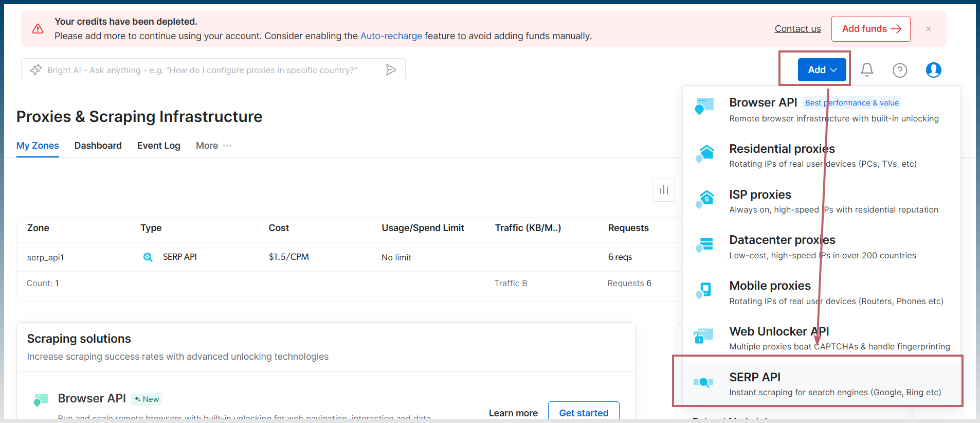This screenshot has height=423, width=980.
Task: Open the notifications bell icon
Action: (x=867, y=70)
